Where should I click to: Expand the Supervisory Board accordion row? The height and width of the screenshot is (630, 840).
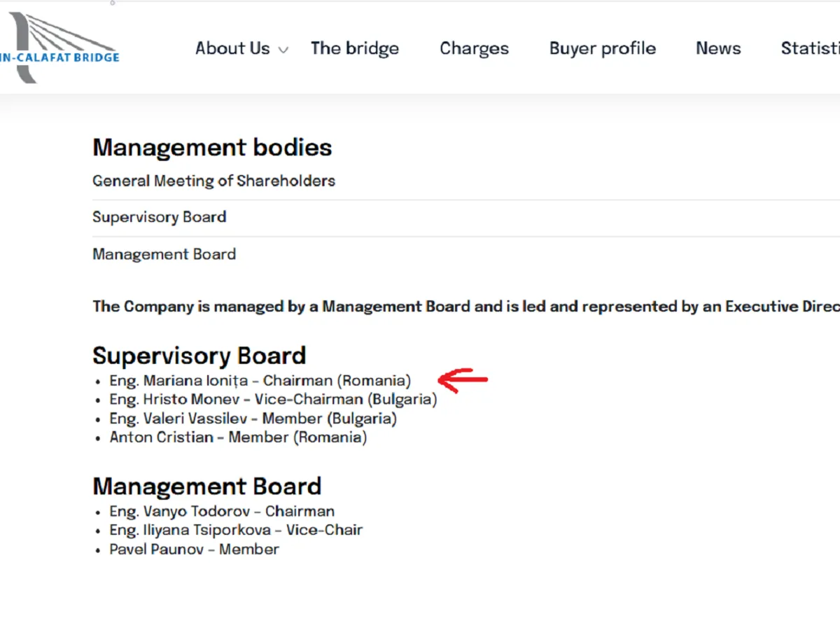(159, 217)
